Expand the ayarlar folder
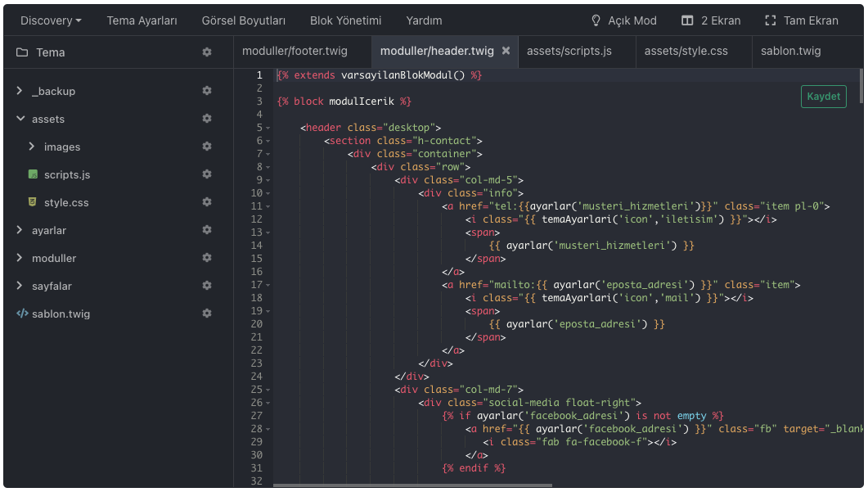Viewport: 868px width, 492px height. pos(20,230)
